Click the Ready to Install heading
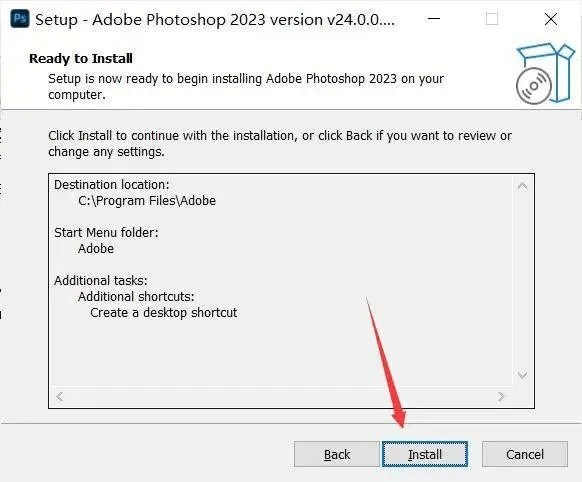582x482 pixels. [81, 59]
